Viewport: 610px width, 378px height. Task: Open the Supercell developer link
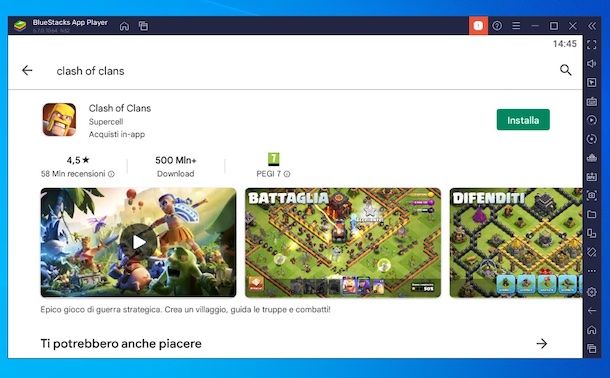[106, 122]
